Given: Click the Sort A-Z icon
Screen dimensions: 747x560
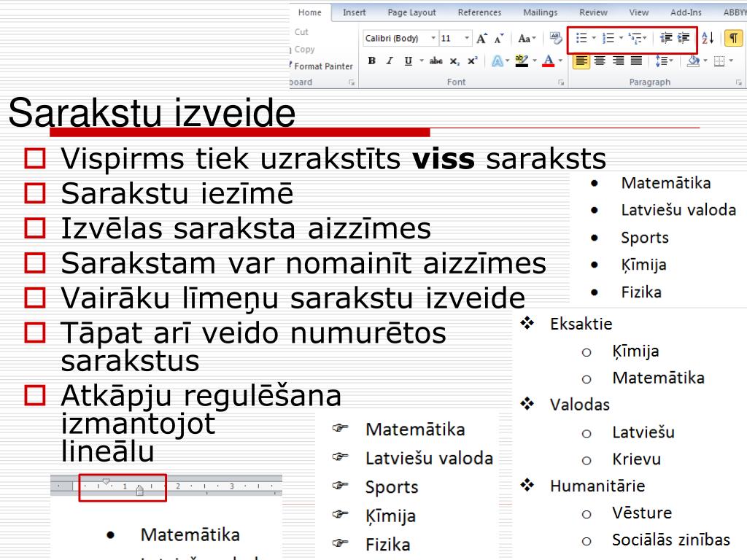Looking at the screenshot, I should click(x=708, y=38).
